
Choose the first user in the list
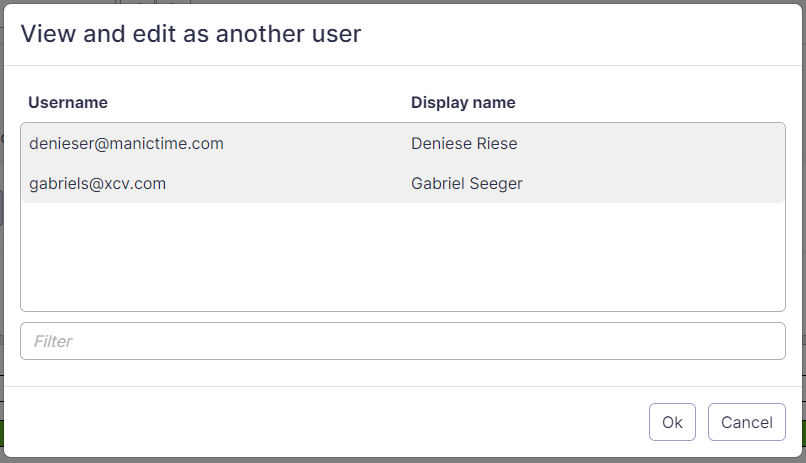coord(402,143)
